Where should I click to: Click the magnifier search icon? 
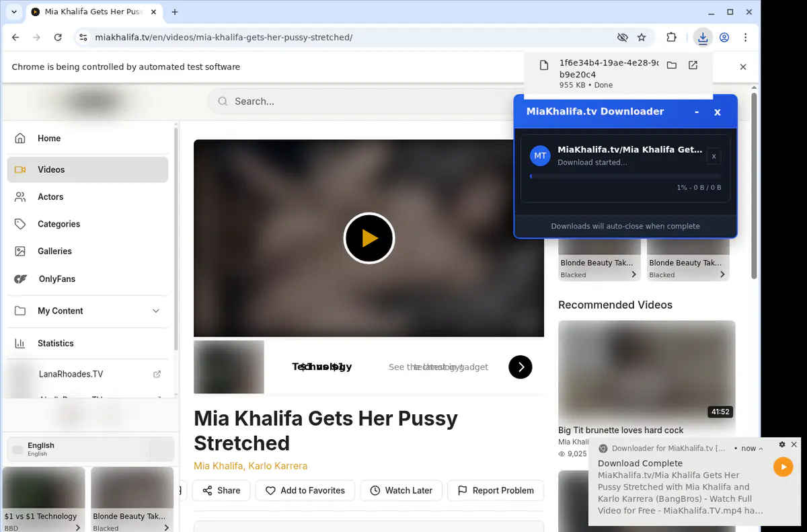(x=222, y=102)
